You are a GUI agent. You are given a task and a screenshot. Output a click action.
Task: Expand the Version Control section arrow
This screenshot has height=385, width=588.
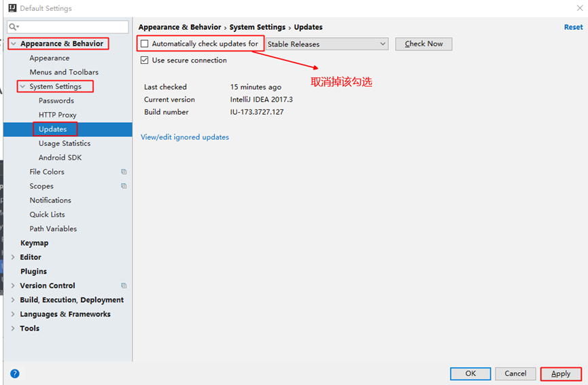click(x=13, y=286)
